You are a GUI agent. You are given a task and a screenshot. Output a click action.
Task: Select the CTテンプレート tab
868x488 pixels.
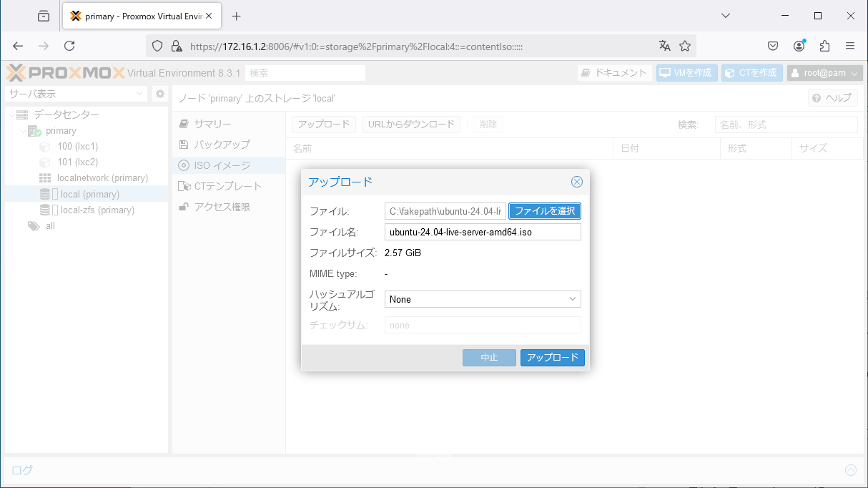click(x=229, y=186)
